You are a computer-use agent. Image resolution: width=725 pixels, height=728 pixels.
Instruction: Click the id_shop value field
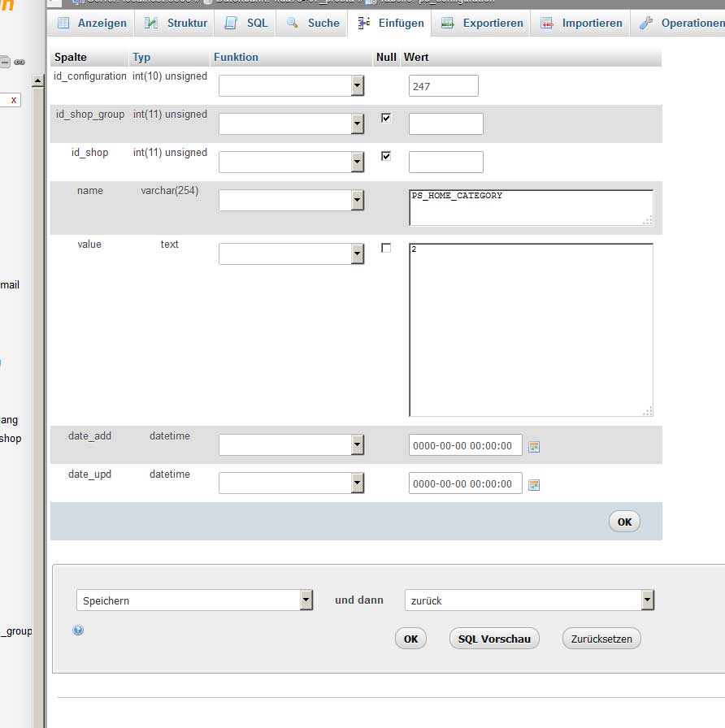(446, 162)
